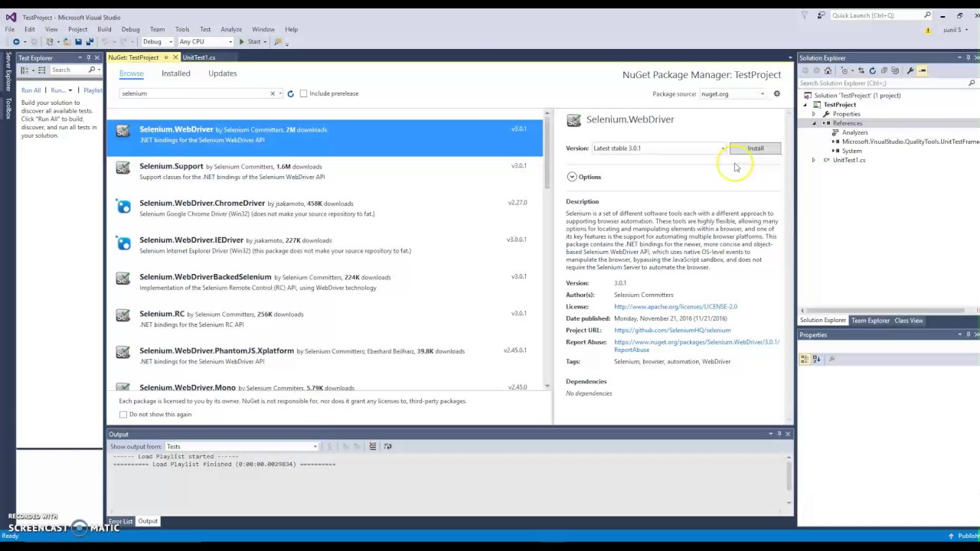Click the notifications flag icon in title bar
The width and height of the screenshot is (980, 551).
[x=804, y=15]
